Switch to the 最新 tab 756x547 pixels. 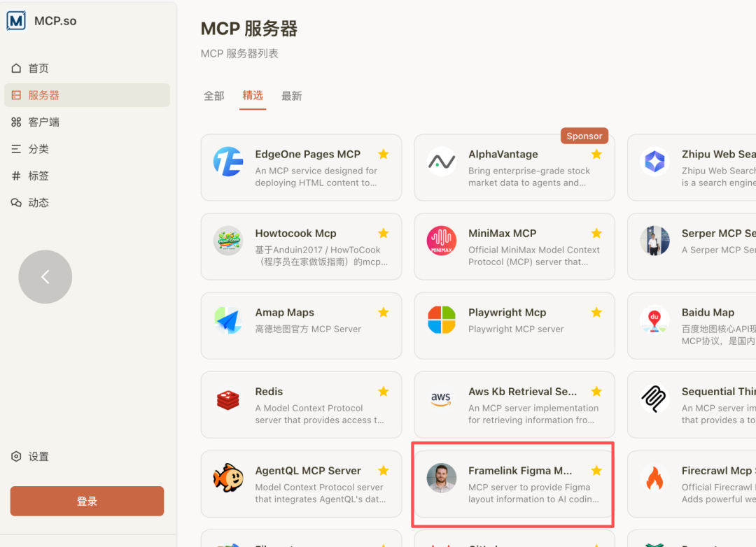tap(292, 96)
